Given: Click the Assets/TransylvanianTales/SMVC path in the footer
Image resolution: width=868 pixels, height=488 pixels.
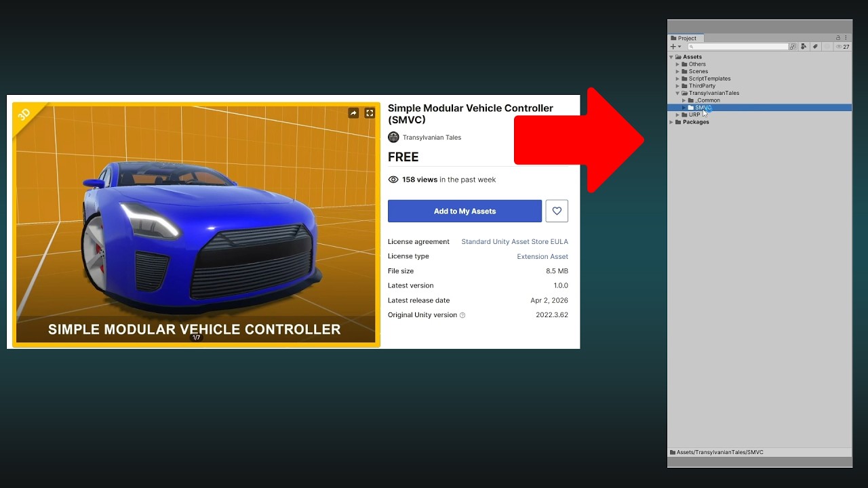Looking at the screenshot, I should (719, 452).
